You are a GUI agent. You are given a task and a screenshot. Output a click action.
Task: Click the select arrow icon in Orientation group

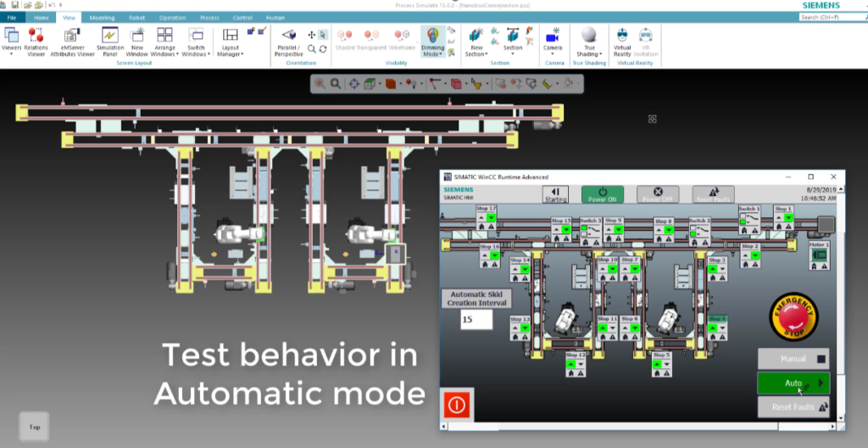point(323,35)
